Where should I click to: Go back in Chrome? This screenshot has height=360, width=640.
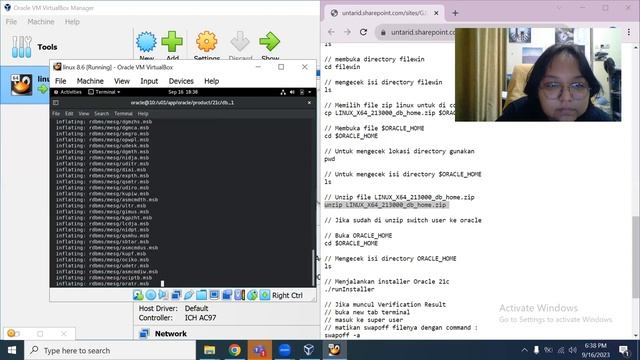[331, 32]
